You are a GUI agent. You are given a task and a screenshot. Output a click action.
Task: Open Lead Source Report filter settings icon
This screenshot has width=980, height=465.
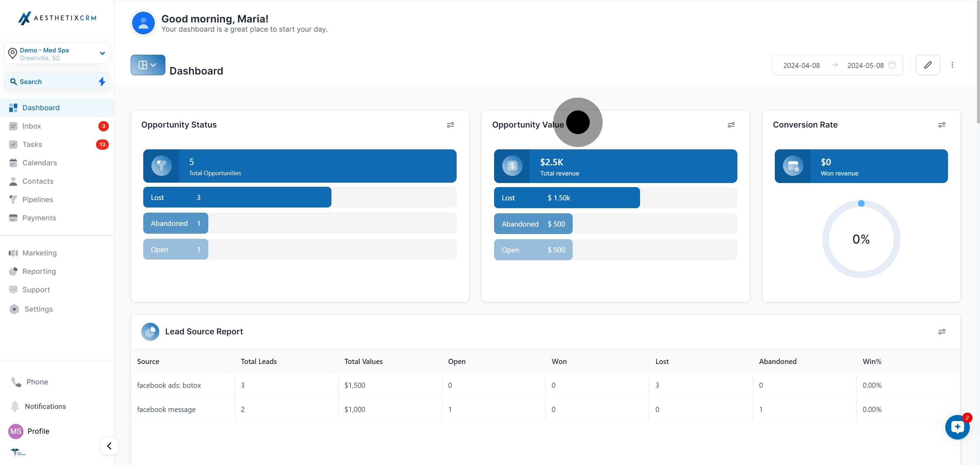pyautogui.click(x=942, y=332)
